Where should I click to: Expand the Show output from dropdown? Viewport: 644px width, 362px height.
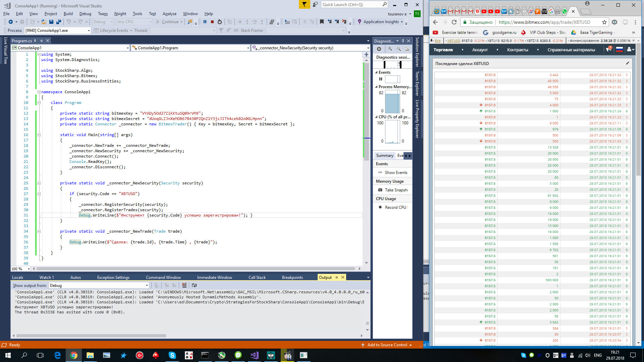(147, 286)
